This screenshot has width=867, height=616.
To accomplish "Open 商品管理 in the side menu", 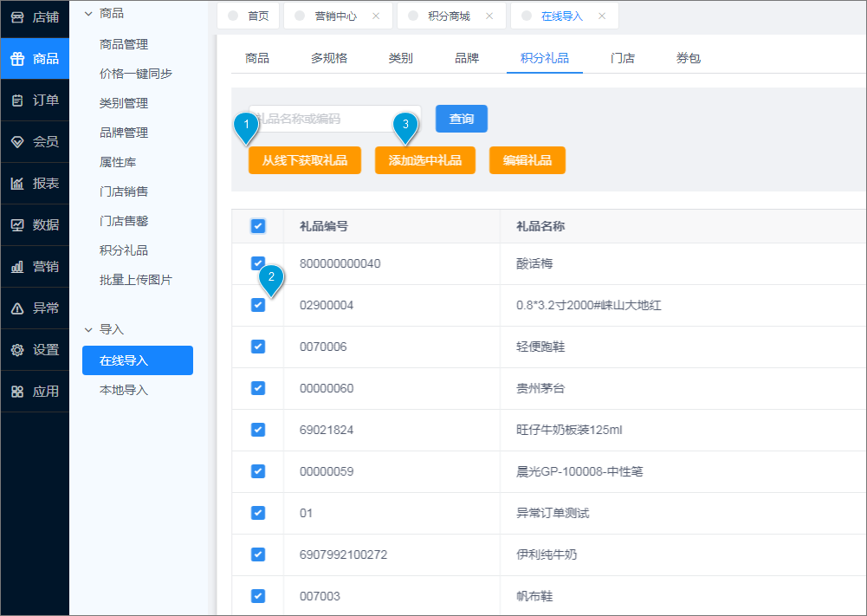I will tap(124, 44).
